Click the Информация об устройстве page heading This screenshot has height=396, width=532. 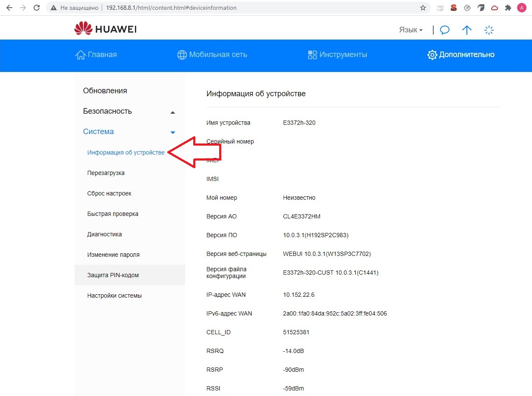coord(256,94)
